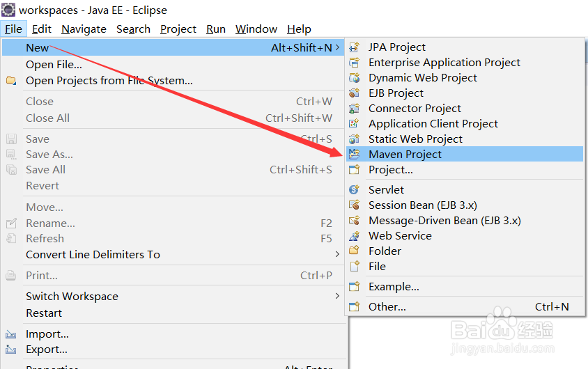This screenshot has height=369, width=588.
Task: Open the Project menu
Action: tap(178, 29)
